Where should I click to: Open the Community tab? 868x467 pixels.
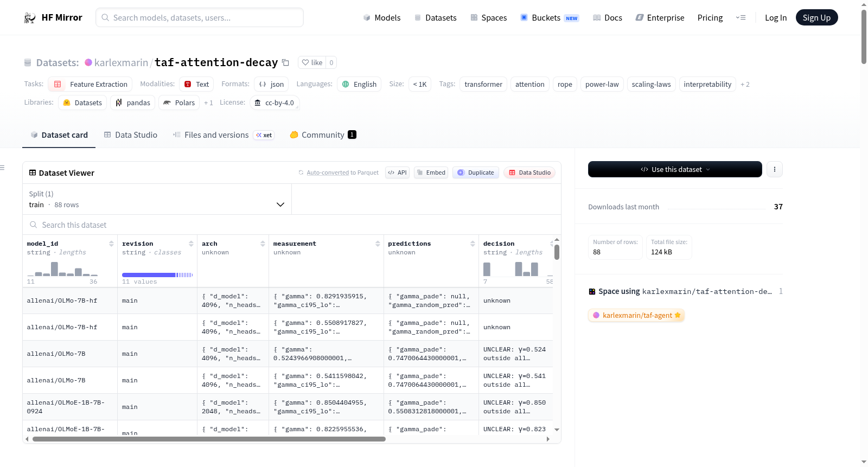(323, 135)
